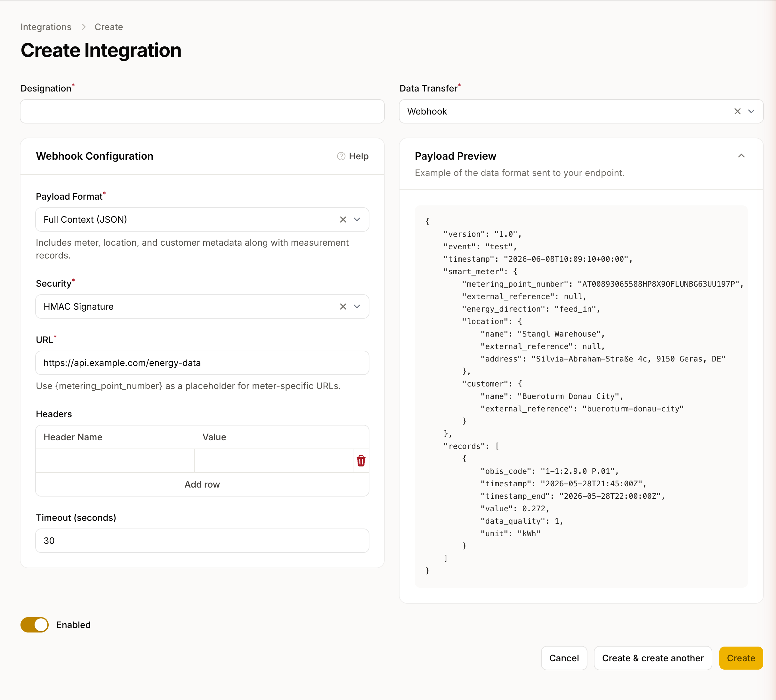Click "external_reference": "bueroturm-donau-city" line
The width and height of the screenshot is (776, 700).
click(x=582, y=409)
